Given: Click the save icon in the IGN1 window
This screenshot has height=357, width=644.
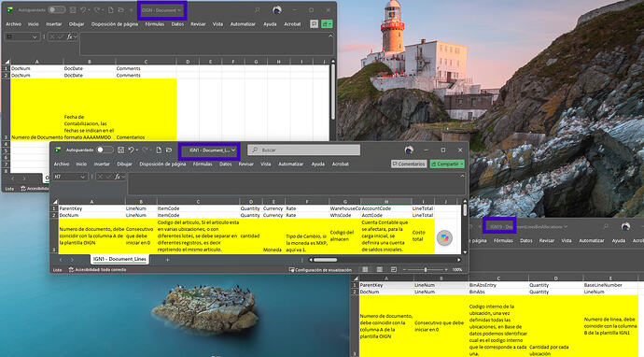Looking at the screenshot, I should click(120, 150).
